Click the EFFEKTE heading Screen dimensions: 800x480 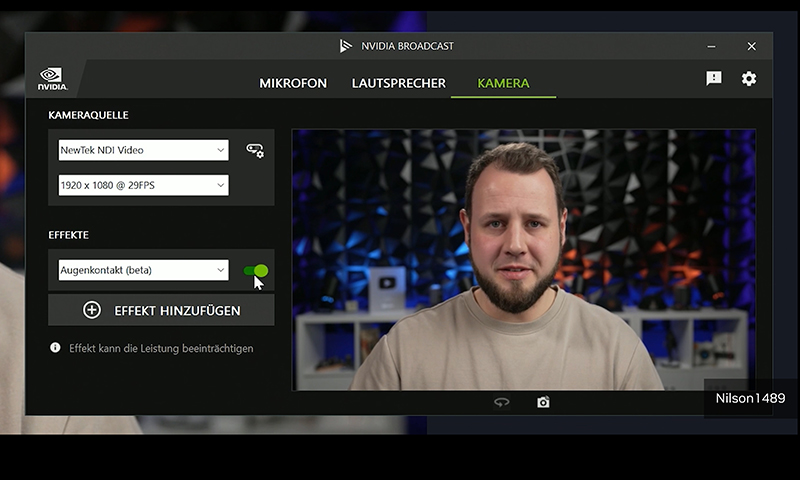(x=68, y=235)
